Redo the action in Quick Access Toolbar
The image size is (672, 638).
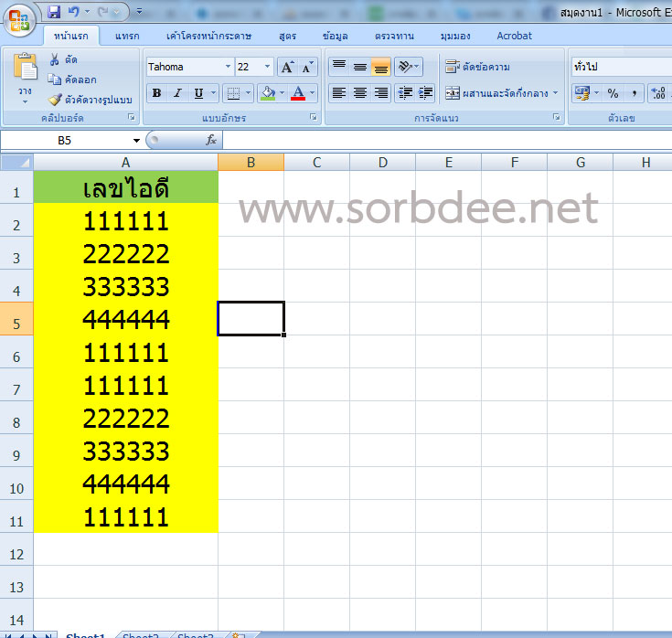[x=102, y=12]
